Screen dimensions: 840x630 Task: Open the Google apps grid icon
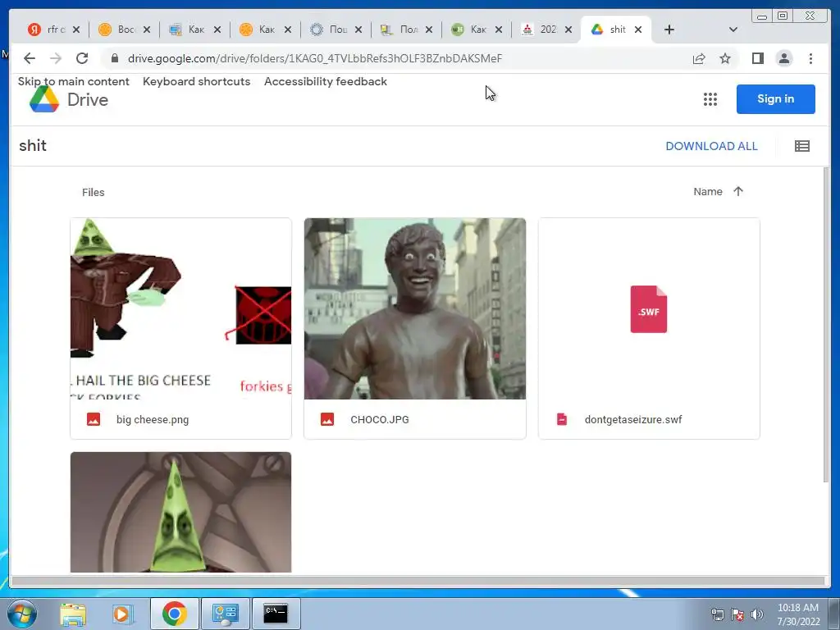(x=710, y=99)
